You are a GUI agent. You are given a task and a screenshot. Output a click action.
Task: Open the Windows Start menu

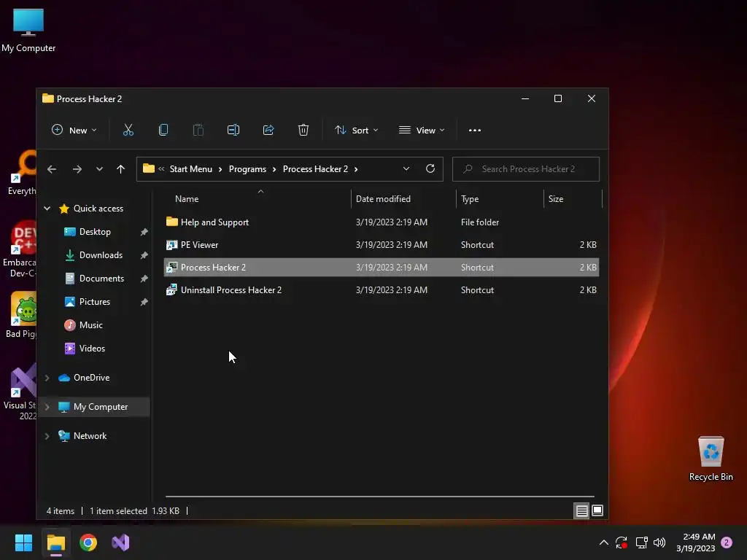tap(23, 542)
